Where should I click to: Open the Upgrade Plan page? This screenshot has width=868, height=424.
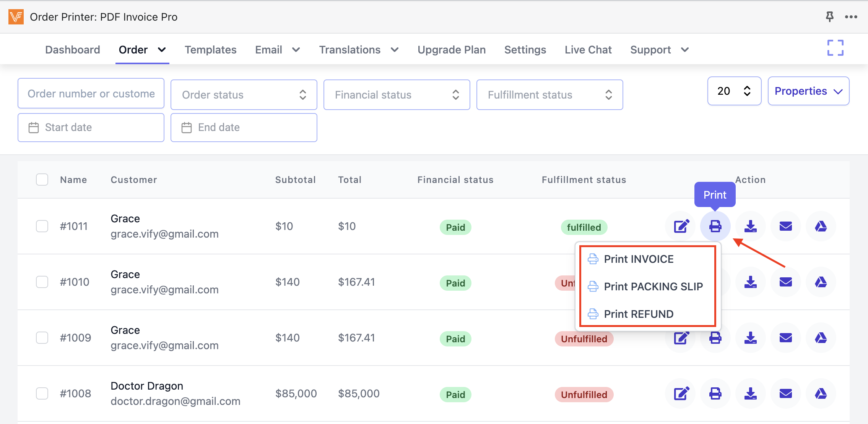coord(451,50)
